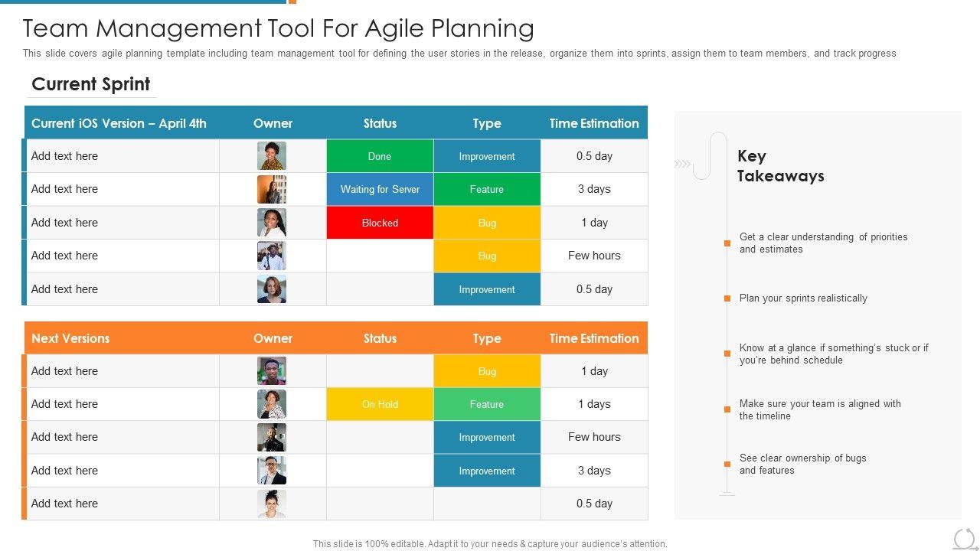Click the slide title Team Management Tool
The width and height of the screenshot is (980, 551).
point(279,28)
